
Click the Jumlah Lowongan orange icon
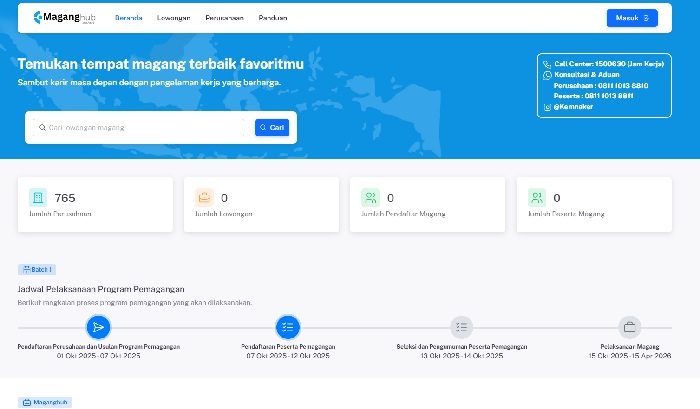[x=204, y=198]
